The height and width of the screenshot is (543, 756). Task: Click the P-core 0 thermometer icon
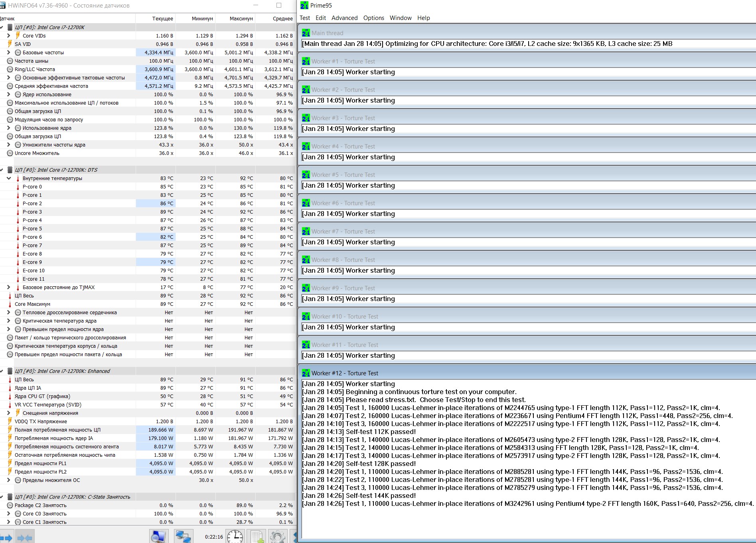18,186
